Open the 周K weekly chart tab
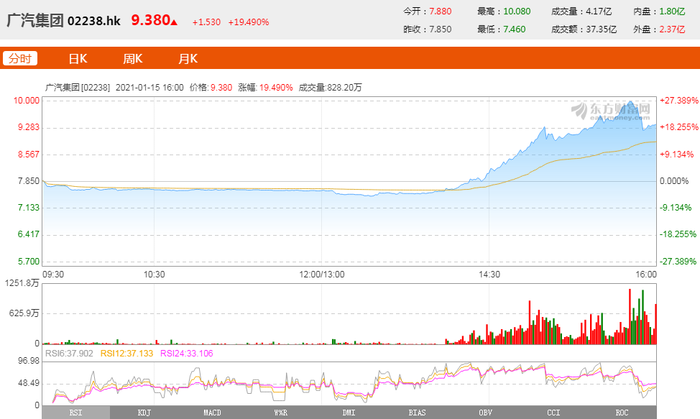The width and height of the screenshot is (700, 419). coord(133,59)
